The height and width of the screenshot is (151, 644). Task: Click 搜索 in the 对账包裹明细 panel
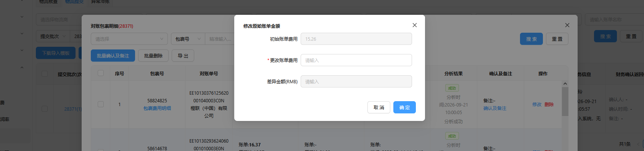pos(531,39)
